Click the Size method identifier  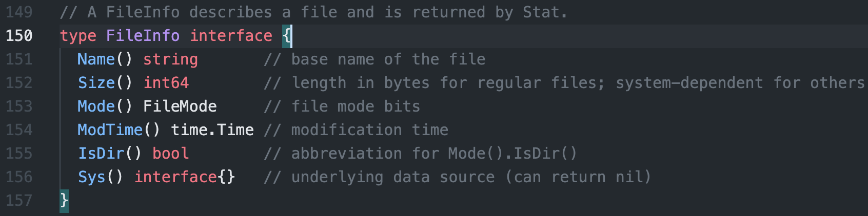tap(96, 83)
